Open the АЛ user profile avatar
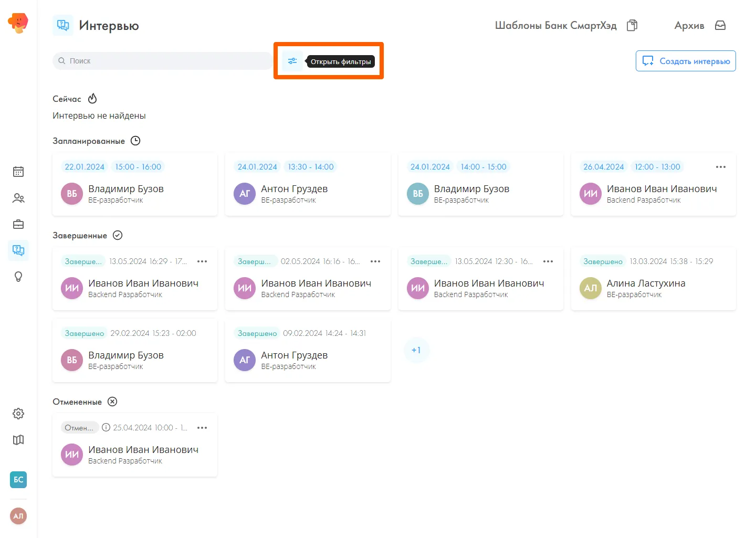756x538 pixels. 18,516
